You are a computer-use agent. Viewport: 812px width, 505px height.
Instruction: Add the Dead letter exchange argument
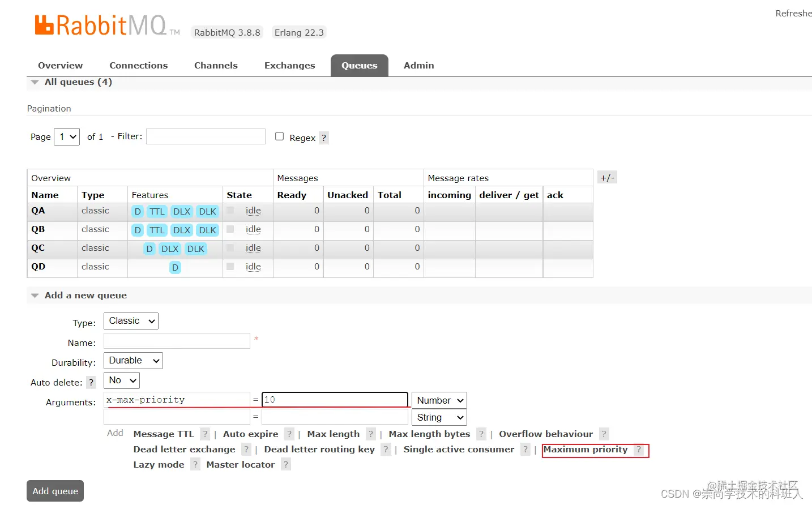click(184, 450)
